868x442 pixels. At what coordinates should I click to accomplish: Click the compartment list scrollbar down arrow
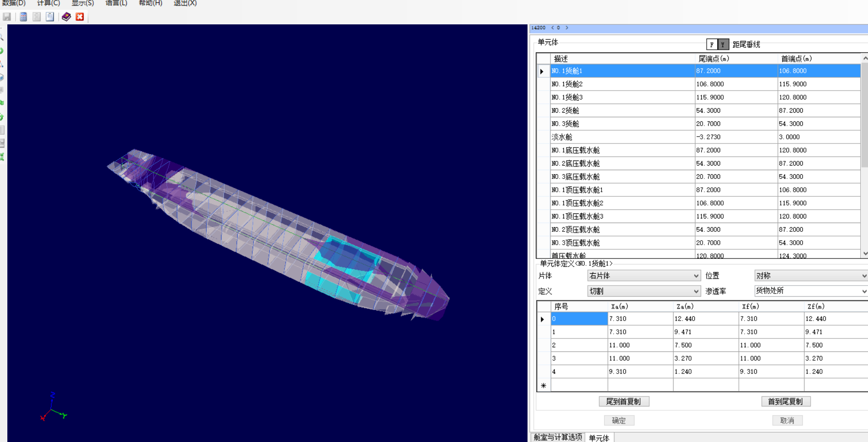click(865, 253)
